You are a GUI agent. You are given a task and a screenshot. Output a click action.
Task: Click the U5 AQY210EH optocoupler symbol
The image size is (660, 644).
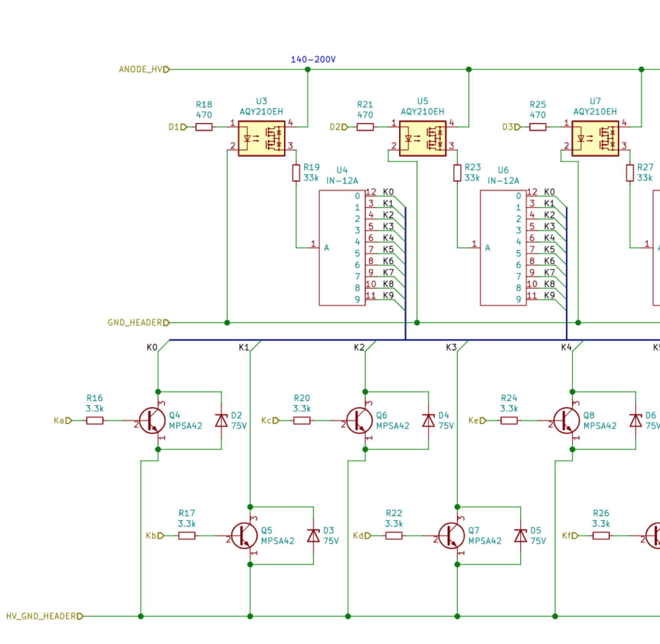(x=422, y=138)
